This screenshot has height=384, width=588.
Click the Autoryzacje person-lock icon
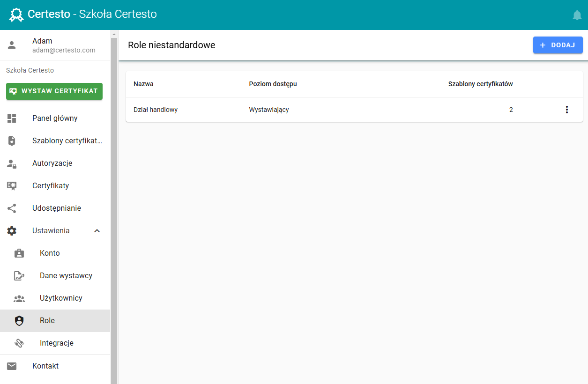point(12,163)
